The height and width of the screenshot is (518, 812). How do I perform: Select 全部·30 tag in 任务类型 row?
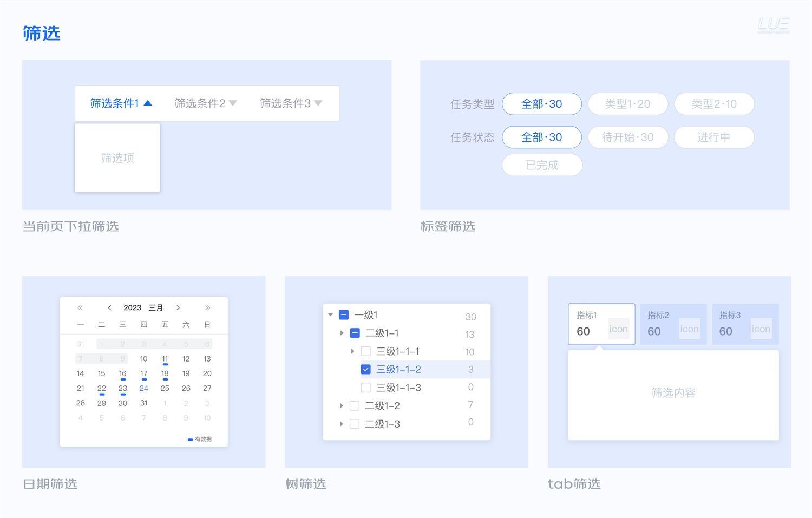point(542,104)
